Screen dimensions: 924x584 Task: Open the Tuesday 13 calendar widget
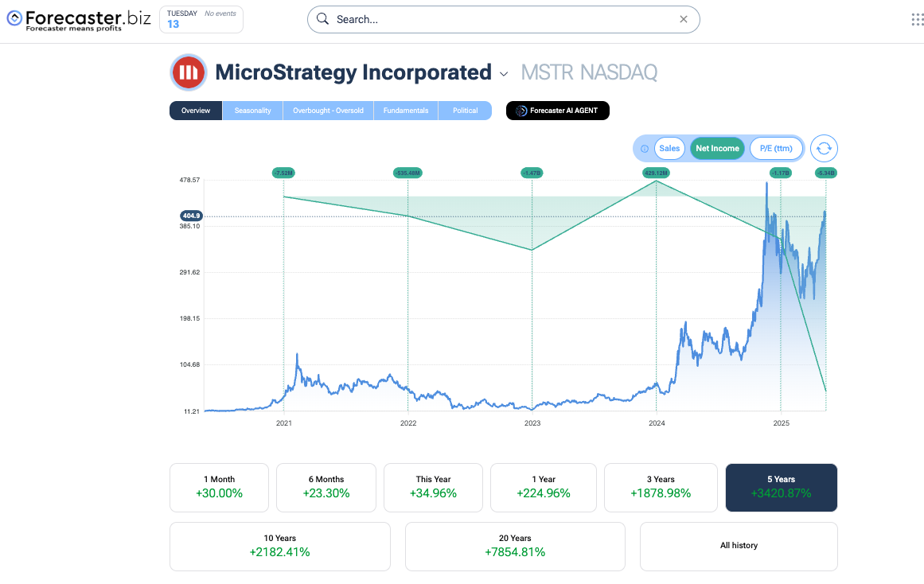pos(201,20)
